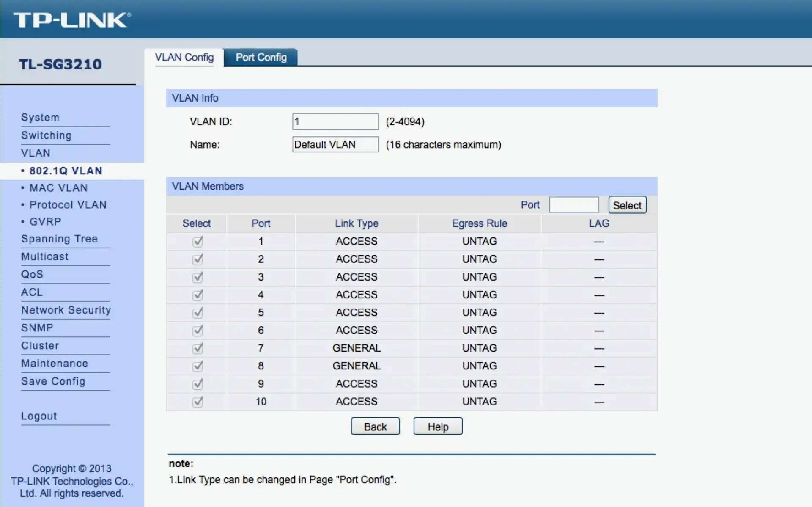The width and height of the screenshot is (812, 507).
Task: Click the Name field showing Default VLAN
Action: (x=335, y=145)
